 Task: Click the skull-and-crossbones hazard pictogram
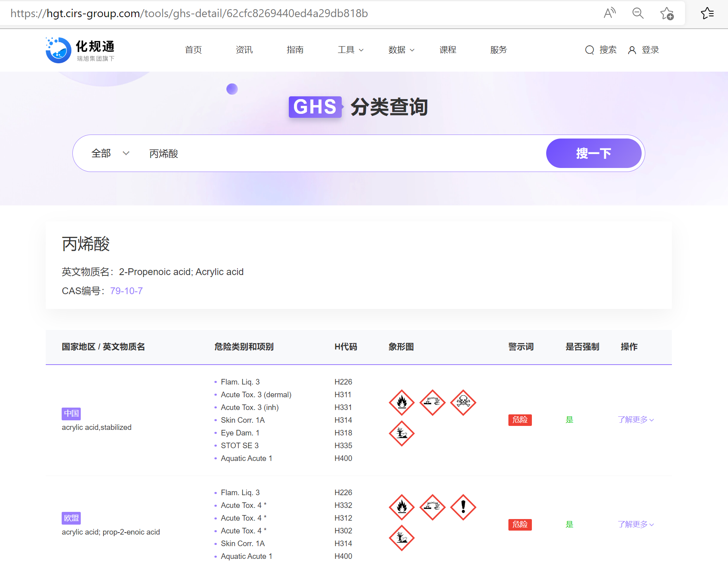pyautogui.click(x=463, y=402)
